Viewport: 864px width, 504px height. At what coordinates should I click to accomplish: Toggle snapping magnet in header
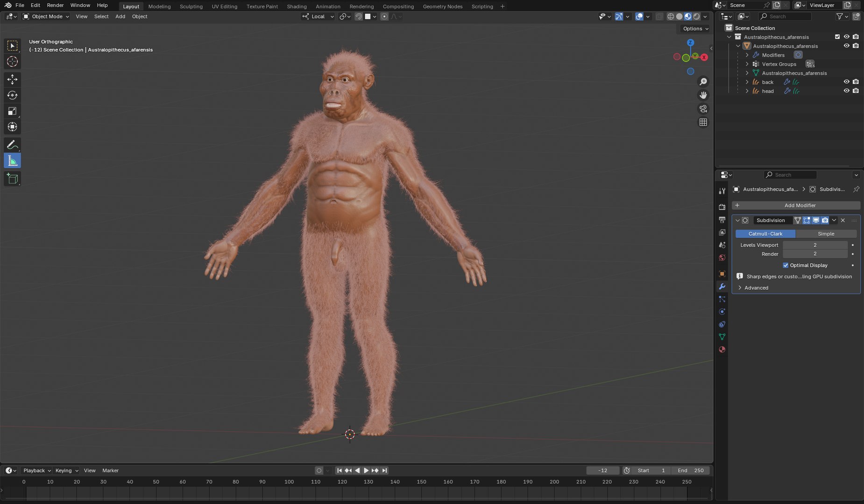359,16
